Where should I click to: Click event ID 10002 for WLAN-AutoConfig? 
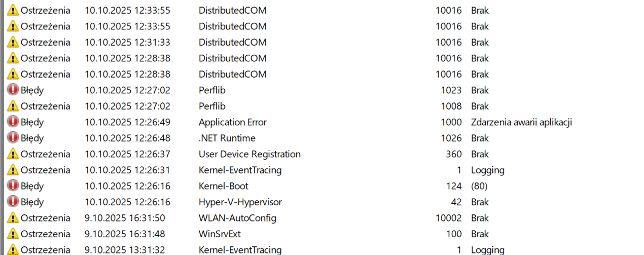click(x=448, y=218)
